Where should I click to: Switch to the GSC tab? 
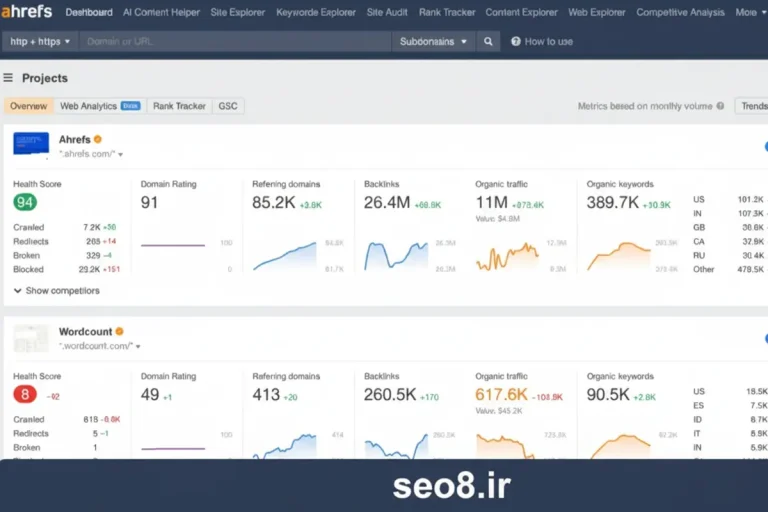tap(228, 106)
